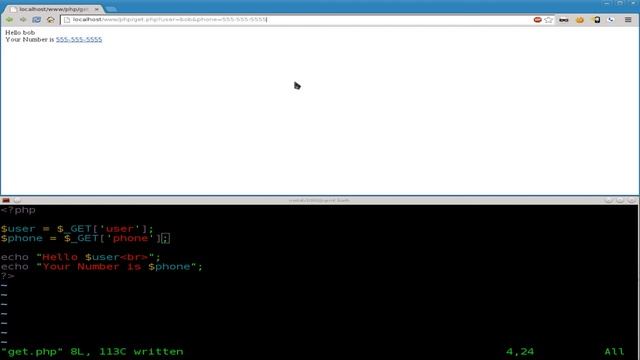This screenshot has height=360, width=640.
Task: Click the terminal window's red menu icon
Action: click(x=6, y=200)
